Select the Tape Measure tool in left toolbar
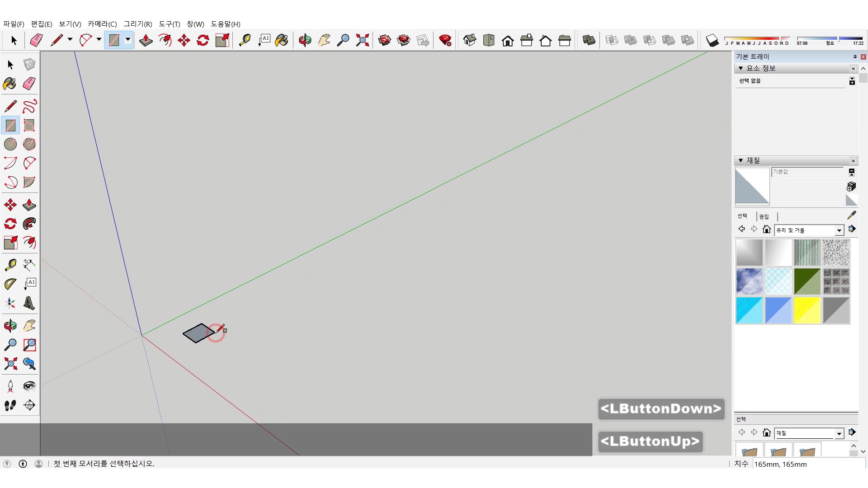868x488 pixels. [10, 265]
